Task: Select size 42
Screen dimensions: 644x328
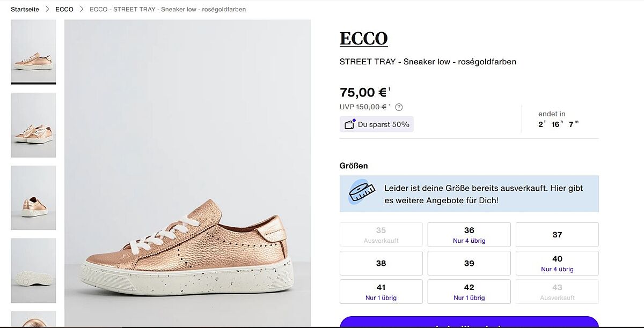Action: [x=469, y=292]
